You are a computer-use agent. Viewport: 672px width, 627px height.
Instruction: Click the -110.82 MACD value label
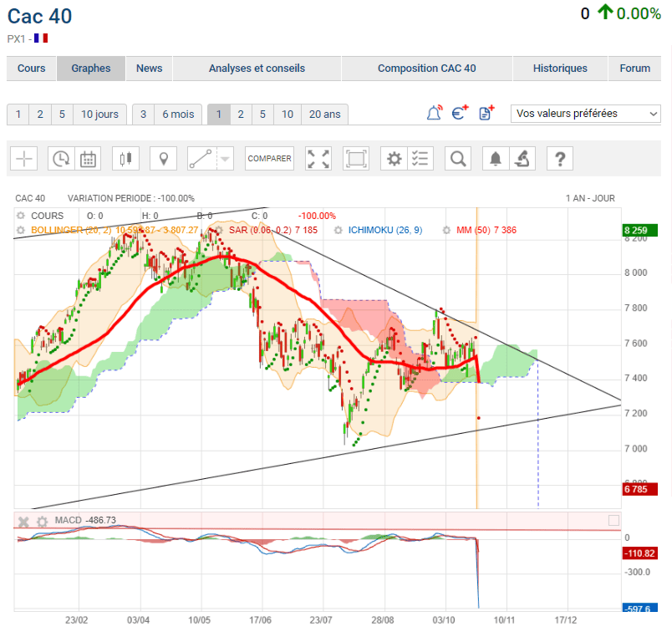point(640,553)
